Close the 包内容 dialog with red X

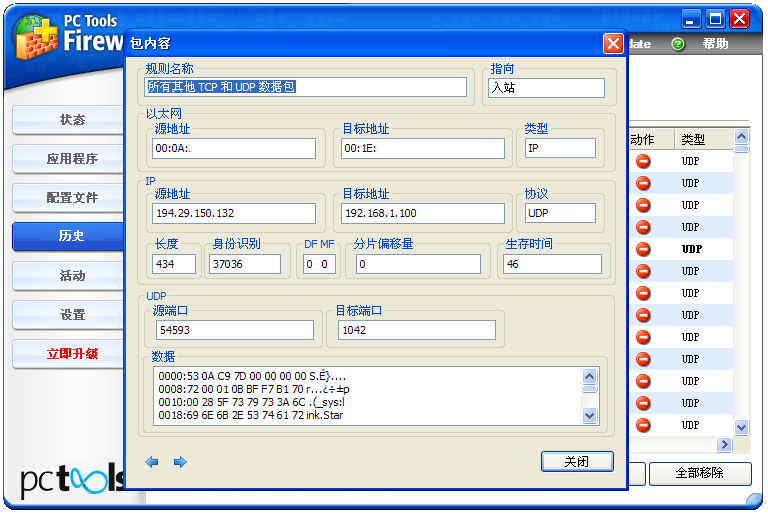(613, 44)
